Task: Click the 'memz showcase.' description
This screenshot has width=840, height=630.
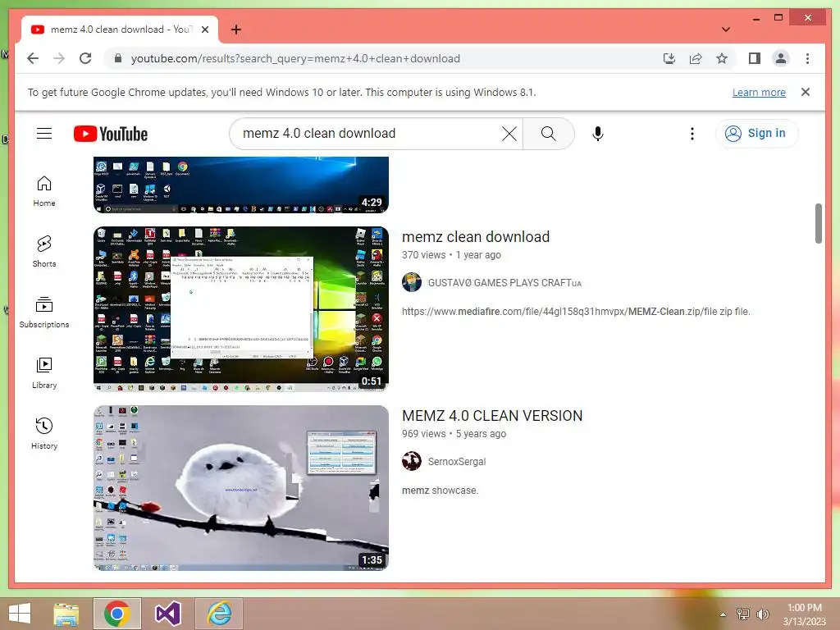Action: click(440, 491)
